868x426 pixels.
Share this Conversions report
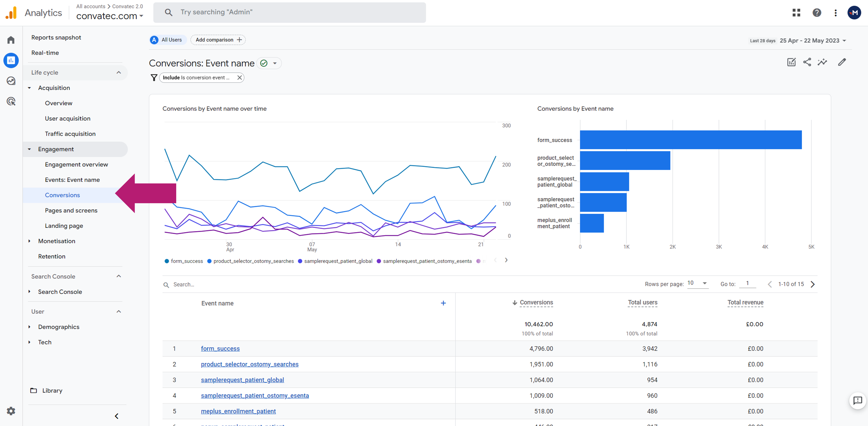pos(807,62)
